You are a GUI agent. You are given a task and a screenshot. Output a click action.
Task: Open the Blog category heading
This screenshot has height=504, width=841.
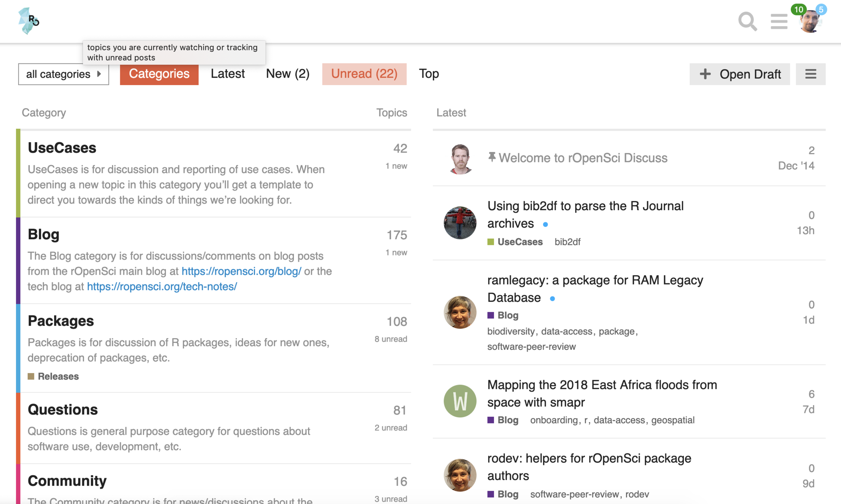44,234
